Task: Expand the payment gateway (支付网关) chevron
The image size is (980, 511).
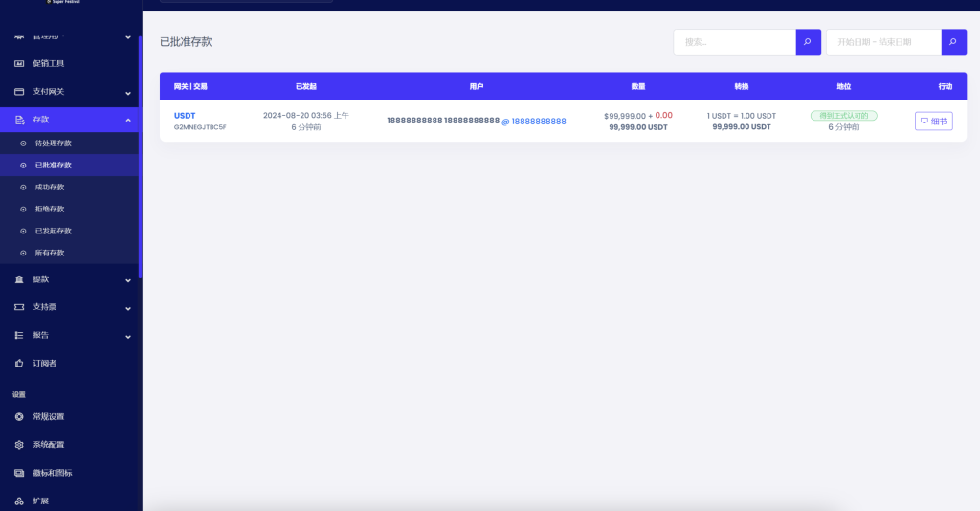Action: click(x=128, y=93)
